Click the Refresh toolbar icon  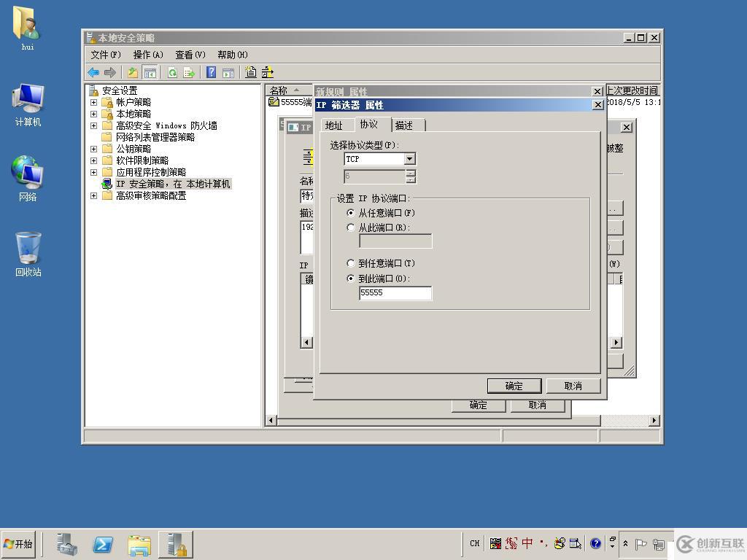[172, 72]
